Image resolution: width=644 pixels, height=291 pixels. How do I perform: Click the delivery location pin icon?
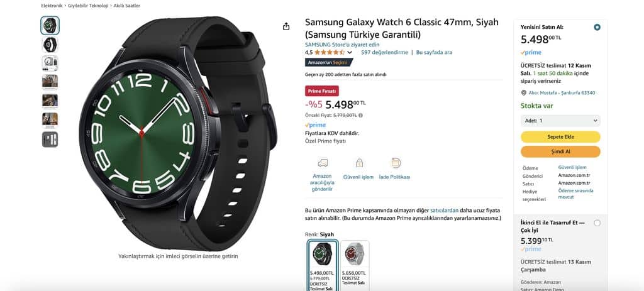coord(523,93)
